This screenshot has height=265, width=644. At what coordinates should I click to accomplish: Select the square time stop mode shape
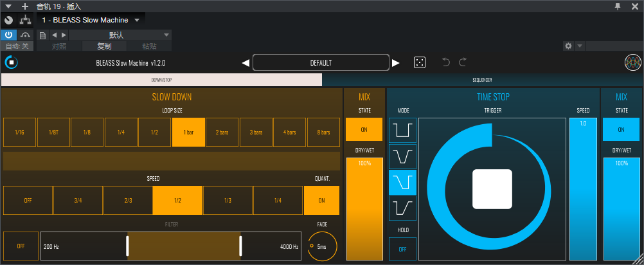[402, 131]
